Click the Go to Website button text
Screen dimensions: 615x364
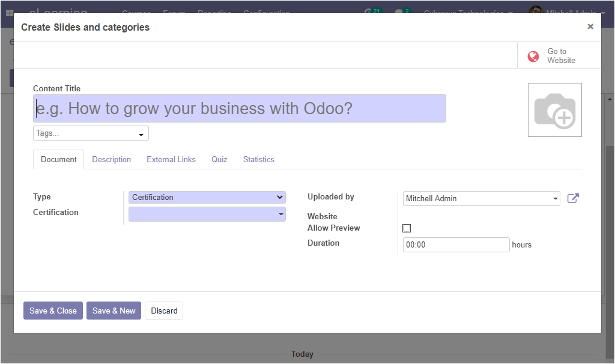(x=562, y=56)
